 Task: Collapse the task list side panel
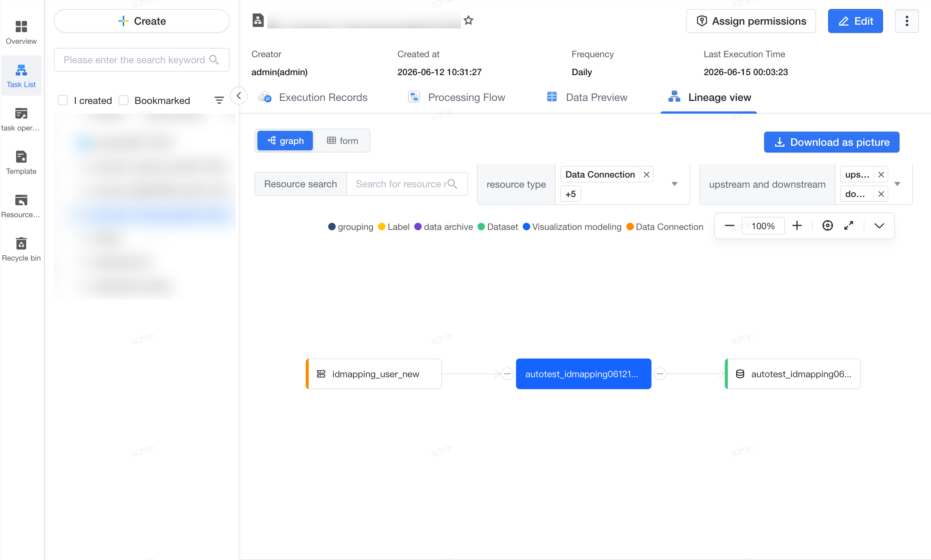tap(239, 96)
